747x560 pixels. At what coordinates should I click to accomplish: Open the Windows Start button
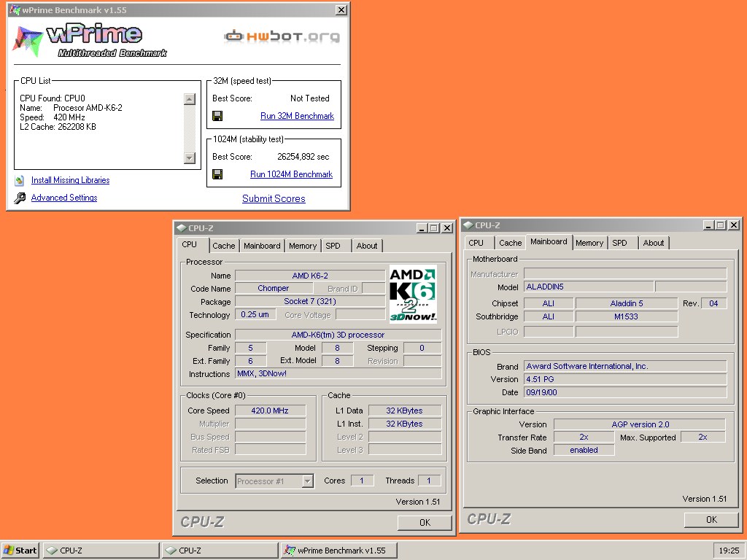20,551
